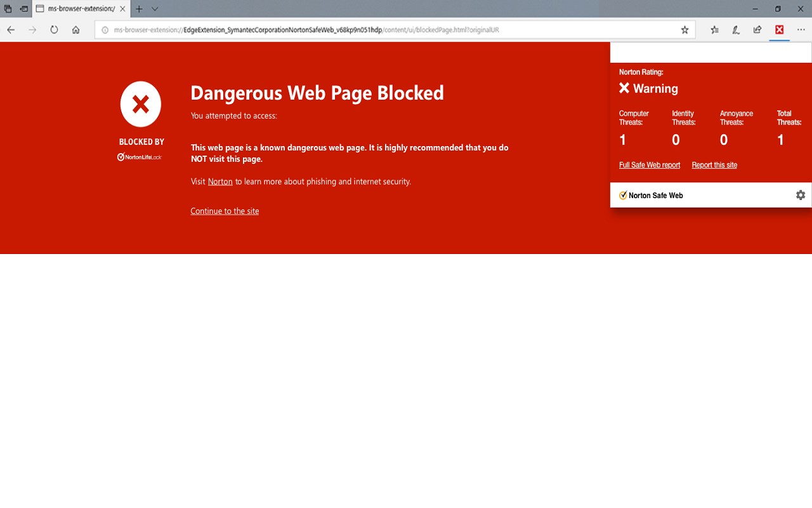The width and height of the screenshot is (812, 508).
Task: Select the ms-browser-extension tab
Action: pyautogui.click(x=81, y=9)
